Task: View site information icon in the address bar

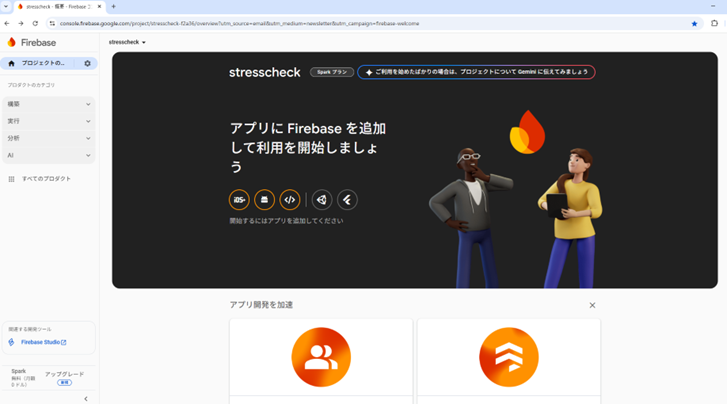Action: pyautogui.click(x=52, y=23)
